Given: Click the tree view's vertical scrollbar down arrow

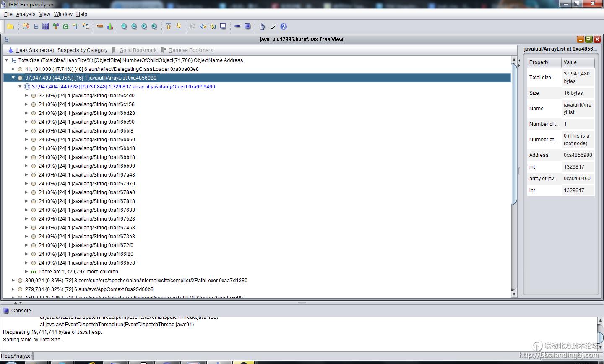Looking at the screenshot, I should 514,294.
